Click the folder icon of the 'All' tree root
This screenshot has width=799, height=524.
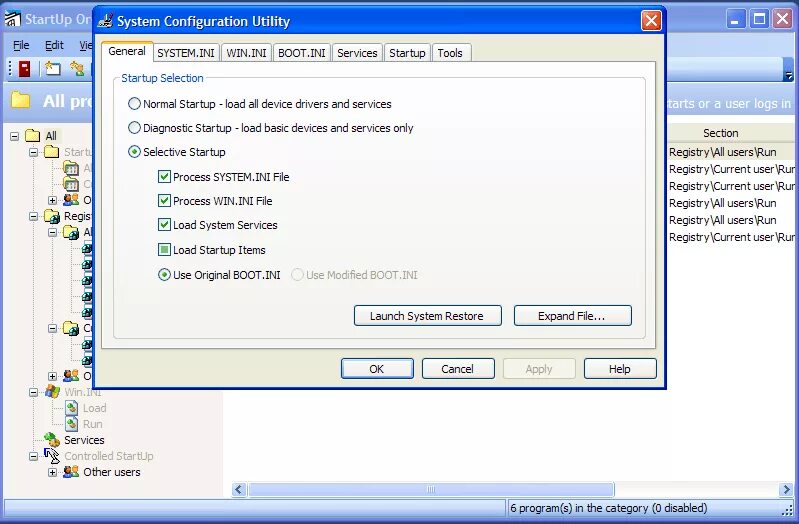pos(33,136)
